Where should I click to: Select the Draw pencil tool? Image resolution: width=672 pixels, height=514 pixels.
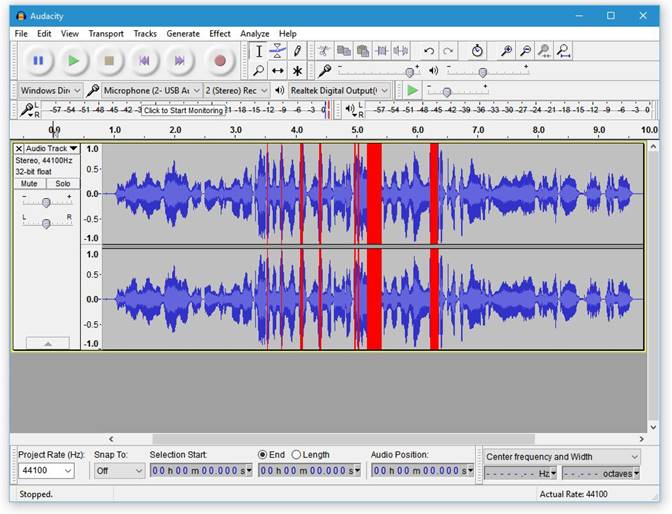(x=297, y=51)
